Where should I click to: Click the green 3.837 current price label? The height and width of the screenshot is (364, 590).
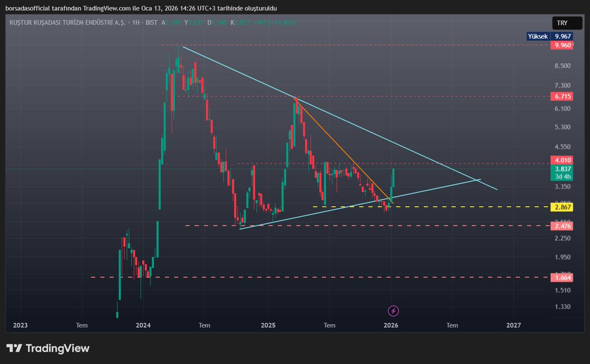(x=562, y=168)
